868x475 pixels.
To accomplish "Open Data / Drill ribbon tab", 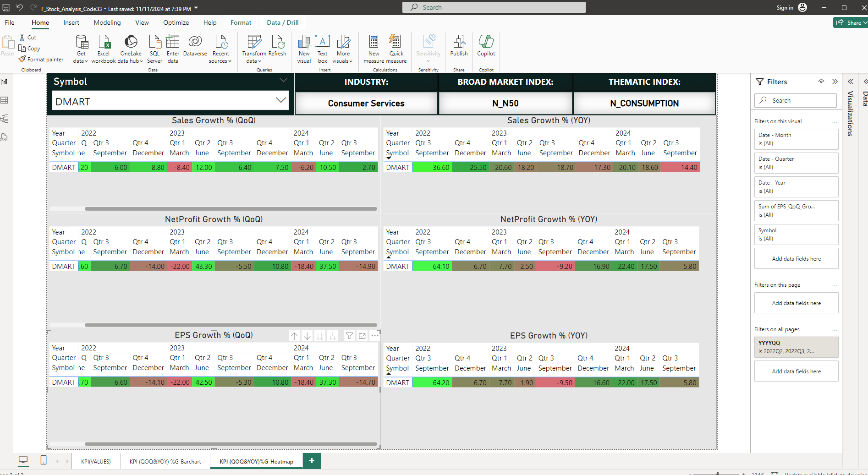I will click(283, 22).
